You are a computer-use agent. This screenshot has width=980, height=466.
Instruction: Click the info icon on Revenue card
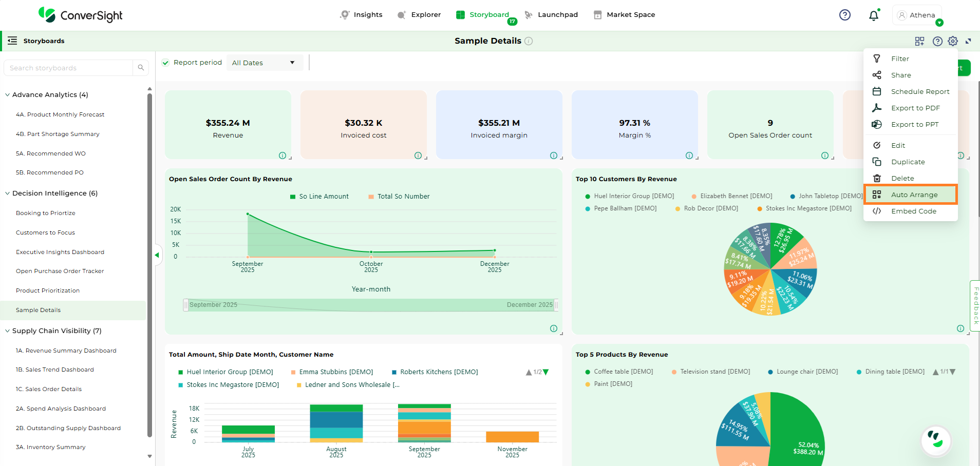(x=282, y=156)
